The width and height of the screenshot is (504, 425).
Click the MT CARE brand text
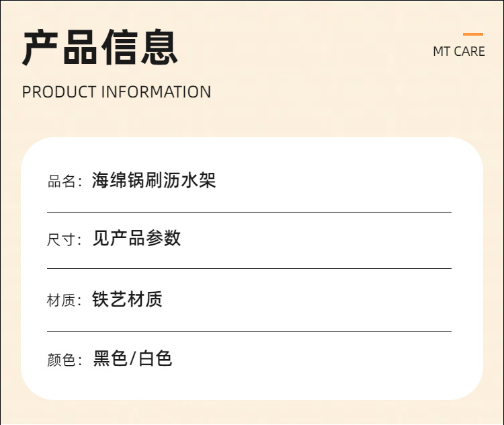pos(458,52)
